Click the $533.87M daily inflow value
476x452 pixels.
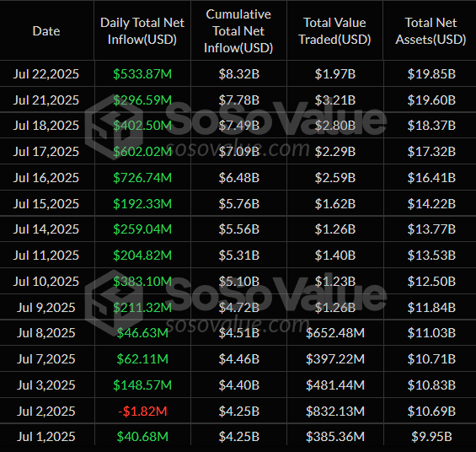[142, 74]
